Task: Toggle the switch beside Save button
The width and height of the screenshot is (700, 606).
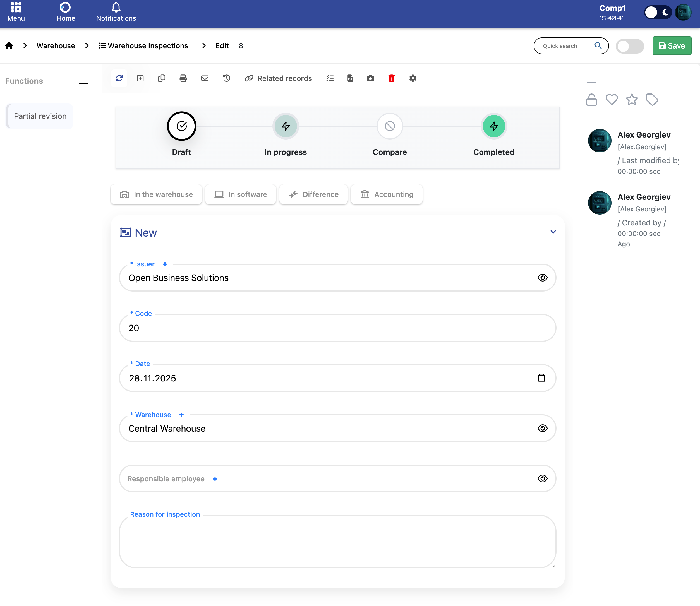Action: [629, 46]
